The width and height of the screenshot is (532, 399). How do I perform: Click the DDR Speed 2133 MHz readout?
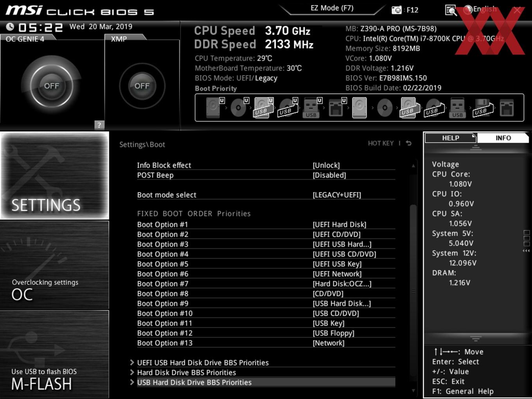tap(254, 44)
